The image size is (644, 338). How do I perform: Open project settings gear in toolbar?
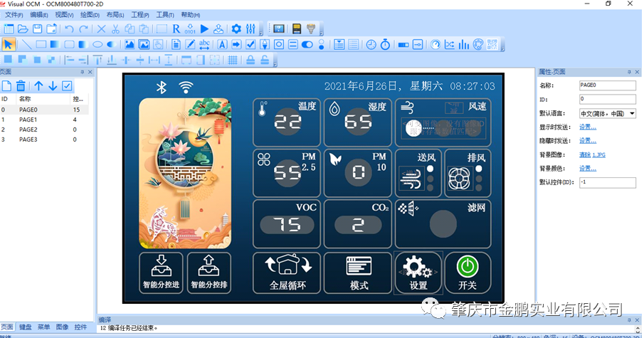point(235,29)
